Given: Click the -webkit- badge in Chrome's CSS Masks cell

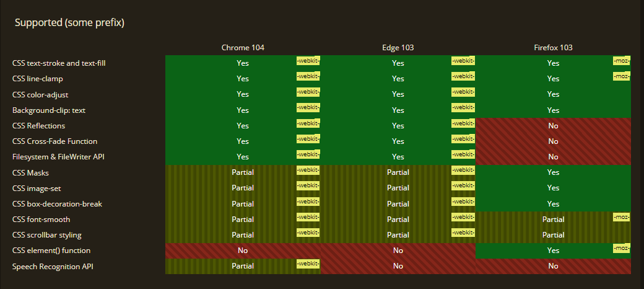Looking at the screenshot, I should 308,170.
